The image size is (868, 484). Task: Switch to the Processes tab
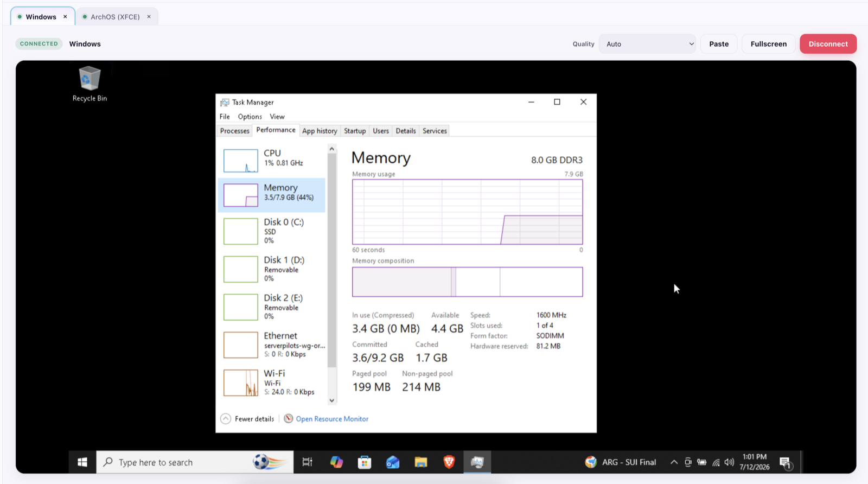(x=235, y=131)
